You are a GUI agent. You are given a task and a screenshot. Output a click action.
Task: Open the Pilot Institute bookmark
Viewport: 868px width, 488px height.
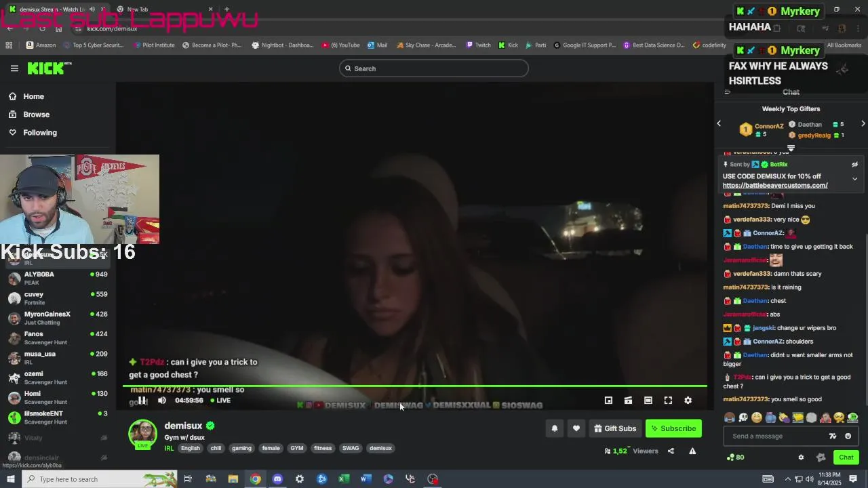tap(154, 45)
